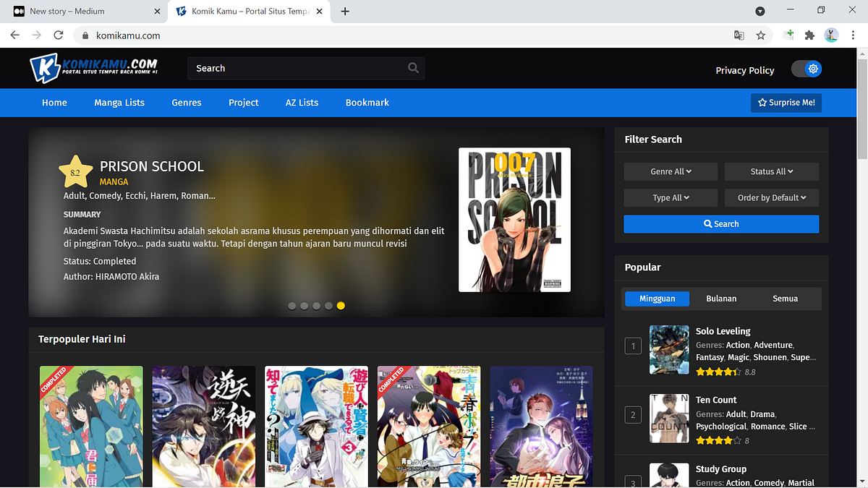
Task: Open a new browser tab
Action: tap(345, 11)
